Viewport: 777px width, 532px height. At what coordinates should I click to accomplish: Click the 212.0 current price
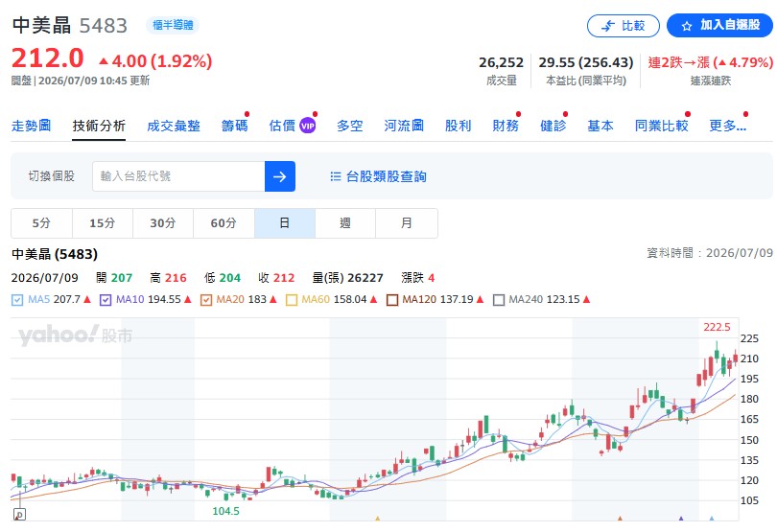(48, 58)
